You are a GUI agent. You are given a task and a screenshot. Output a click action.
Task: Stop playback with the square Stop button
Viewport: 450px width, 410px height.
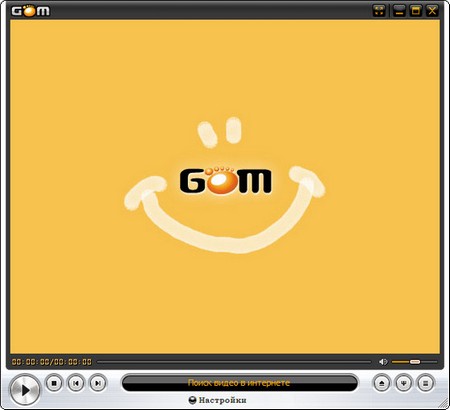pyautogui.click(x=54, y=383)
